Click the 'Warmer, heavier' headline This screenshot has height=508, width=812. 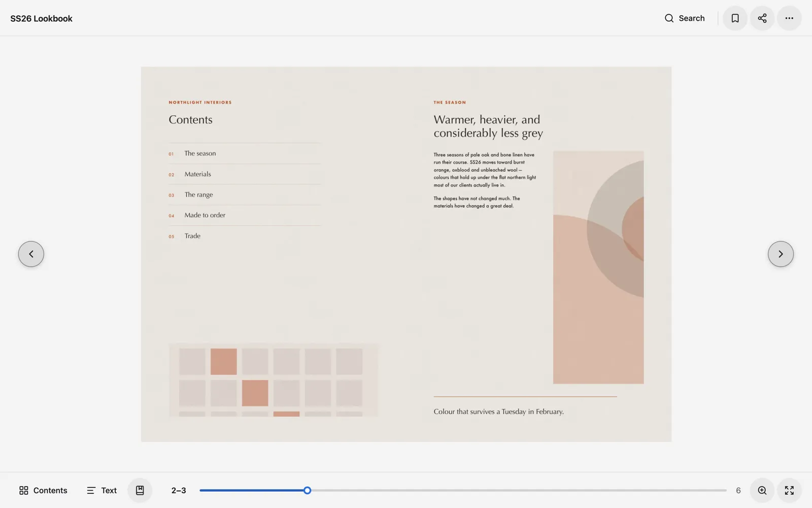click(488, 126)
